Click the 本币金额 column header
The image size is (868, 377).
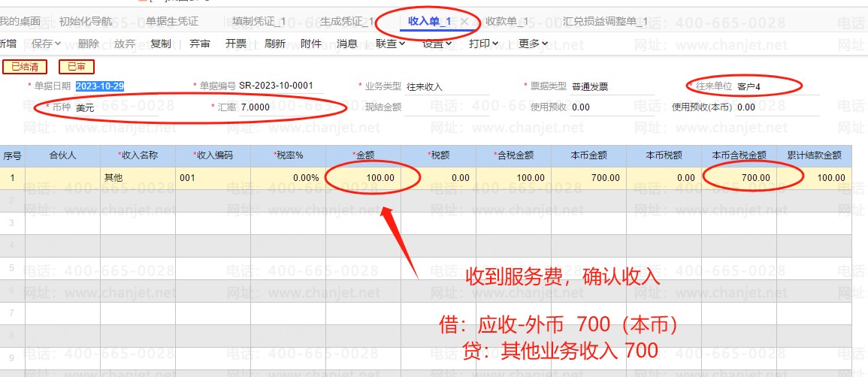pos(589,155)
